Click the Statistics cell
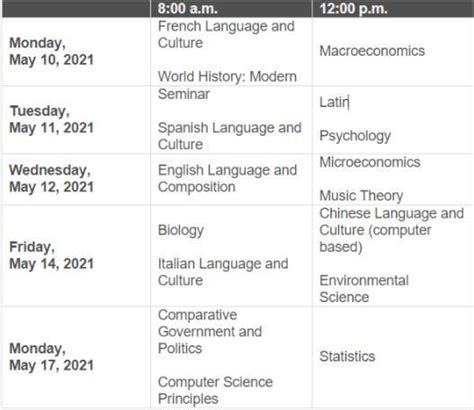The width and height of the screenshot is (474, 410). pyautogui.click(x=393, y=357)
